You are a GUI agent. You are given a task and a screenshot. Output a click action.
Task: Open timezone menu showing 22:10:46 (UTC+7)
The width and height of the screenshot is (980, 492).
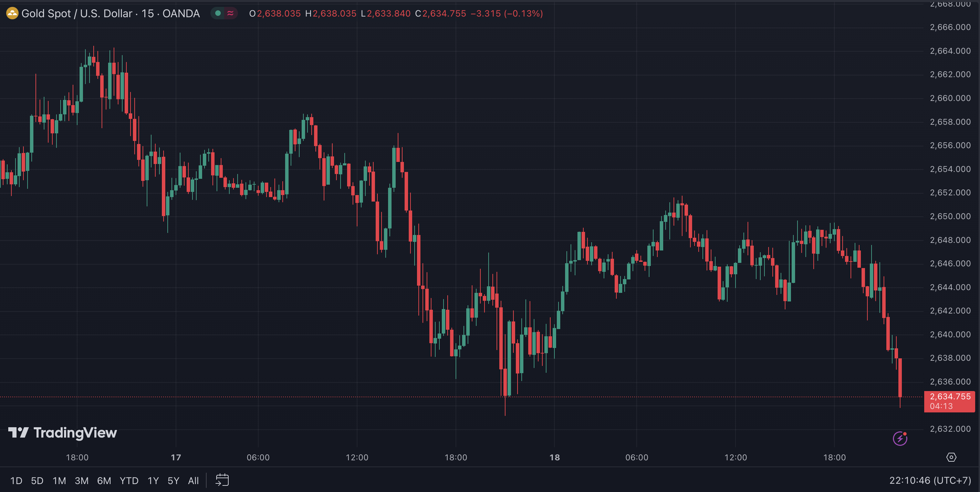tap(930, 480)
